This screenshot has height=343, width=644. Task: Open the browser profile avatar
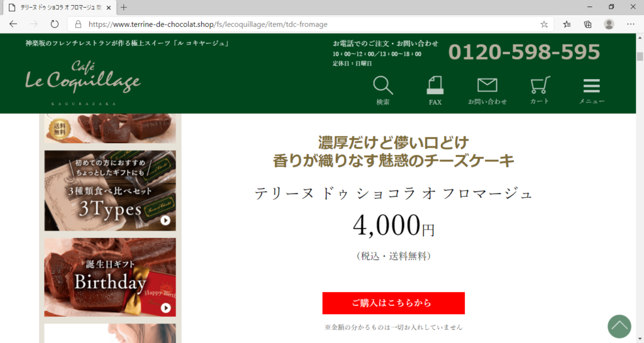click(x=609, y=24)
